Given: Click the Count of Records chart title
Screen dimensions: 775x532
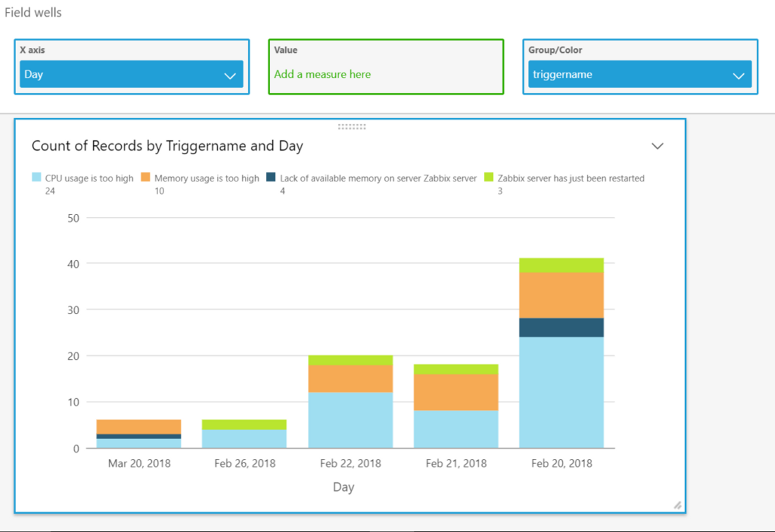Looking at the screenshot, I should pyautogui.click(x=167, y=146).
